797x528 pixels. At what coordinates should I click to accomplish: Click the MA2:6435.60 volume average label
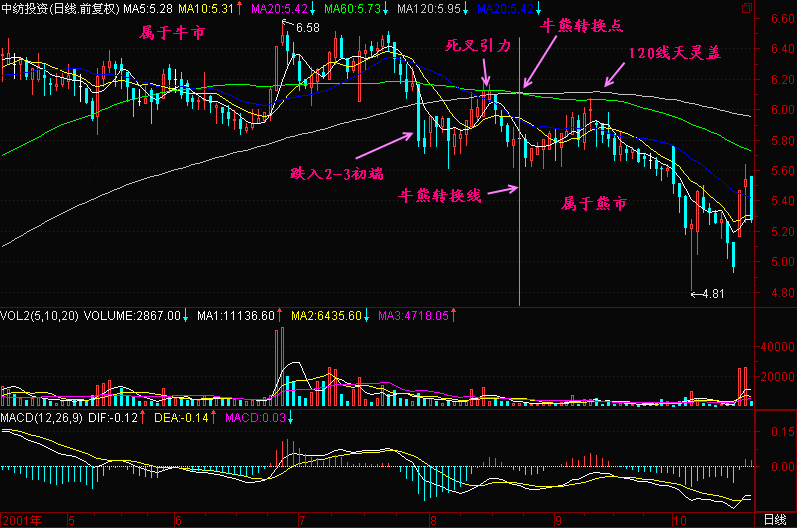pos(326,315)
